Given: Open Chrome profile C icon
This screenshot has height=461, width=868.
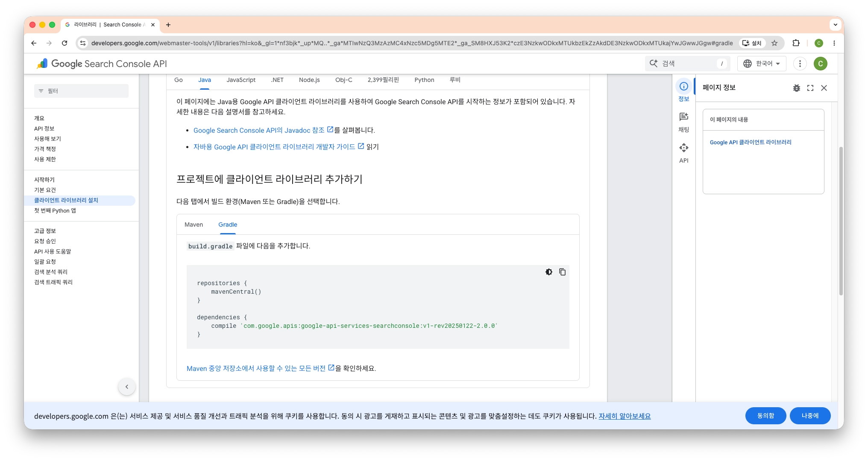Looking at the screenshot, I should pyautogui.click(x=819, y=43).
